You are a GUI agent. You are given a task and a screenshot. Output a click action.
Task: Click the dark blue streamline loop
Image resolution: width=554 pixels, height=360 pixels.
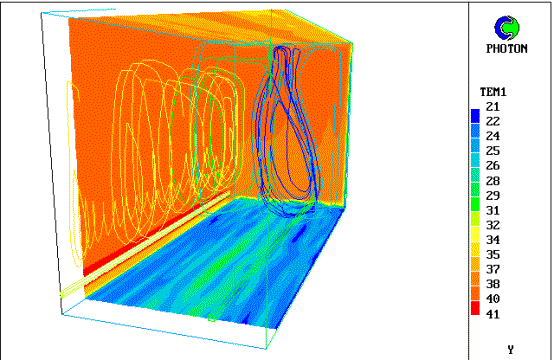[x=288, y=131]
